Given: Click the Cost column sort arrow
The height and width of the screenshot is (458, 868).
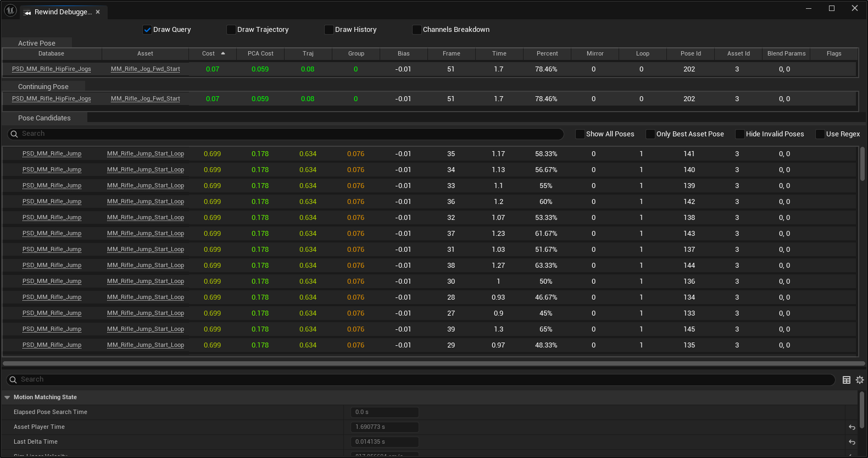Looking at the screenshot, I should (223, 53).
